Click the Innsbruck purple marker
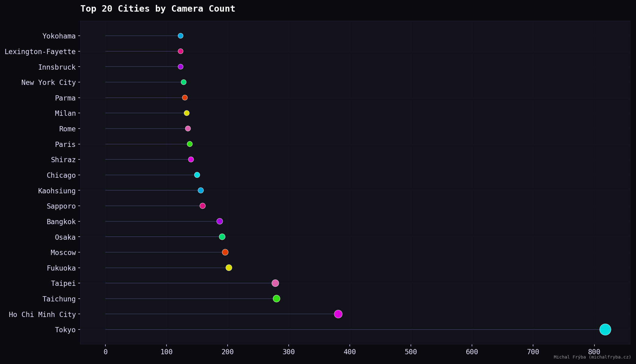 tap(180, 67)
